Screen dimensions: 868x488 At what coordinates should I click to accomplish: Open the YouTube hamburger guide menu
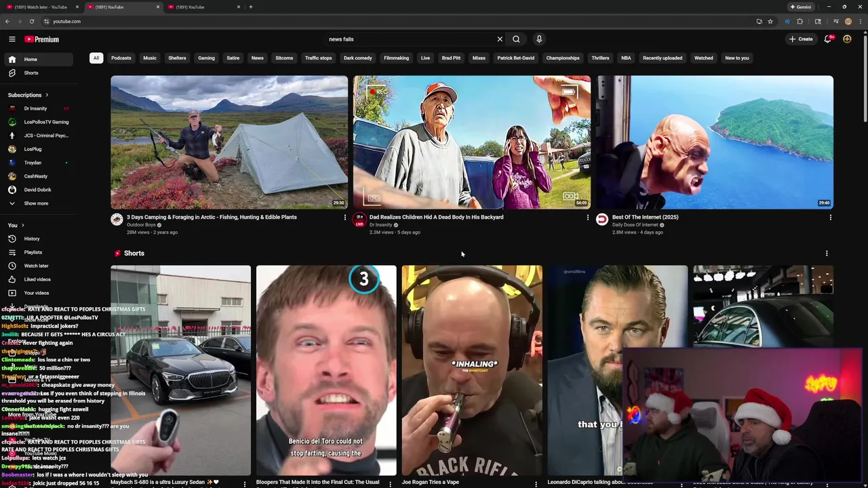(x=12, y=39)
